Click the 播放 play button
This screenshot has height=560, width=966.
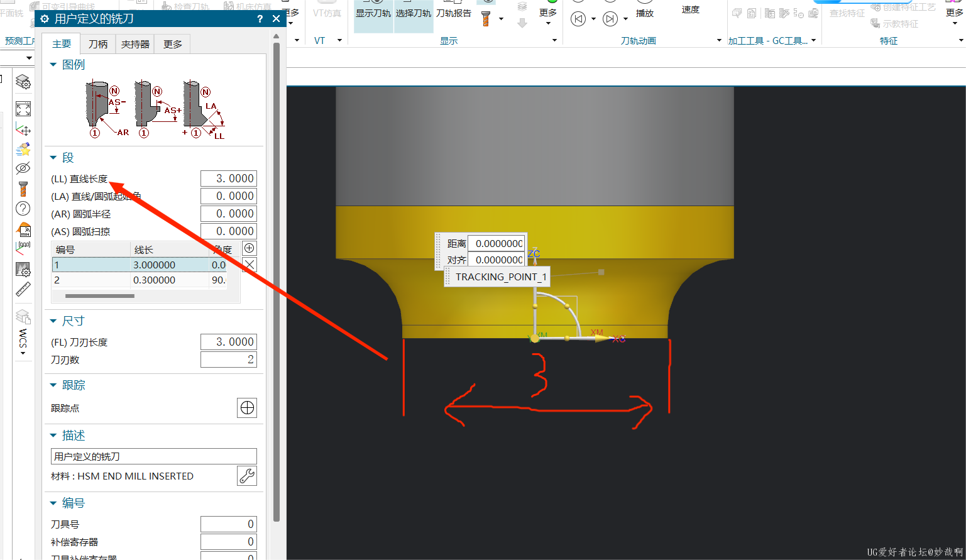pos(645,13)
